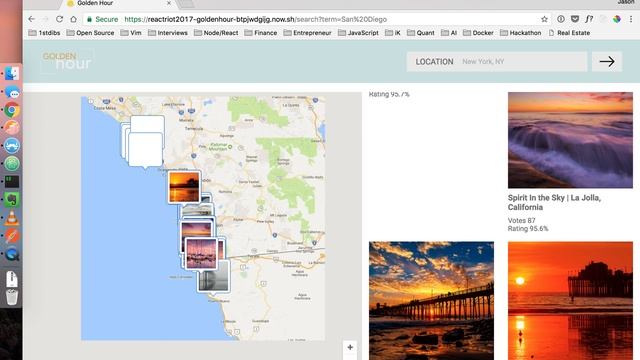Open Google Chrome from the dock
This screenshot has height=360, width=640.
tap(12, 110)
